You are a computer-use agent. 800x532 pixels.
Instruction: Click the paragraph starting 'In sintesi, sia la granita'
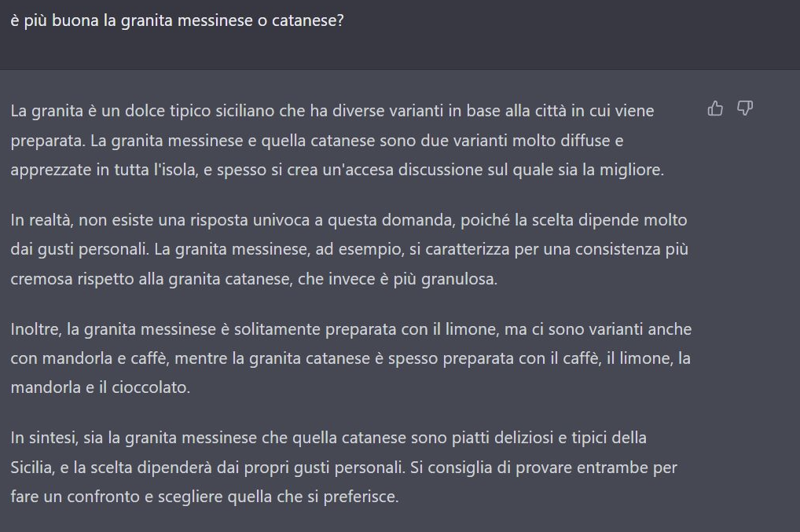pos(344,468)
